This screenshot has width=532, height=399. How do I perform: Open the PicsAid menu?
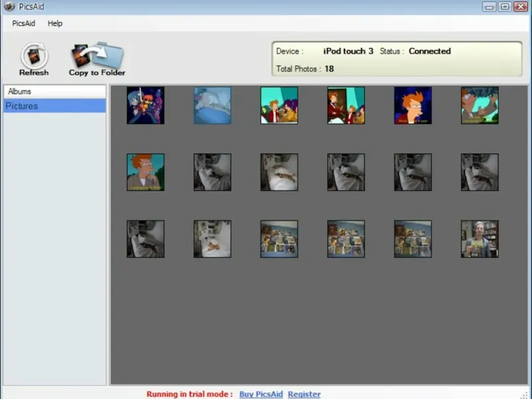[x=23, y=23]
